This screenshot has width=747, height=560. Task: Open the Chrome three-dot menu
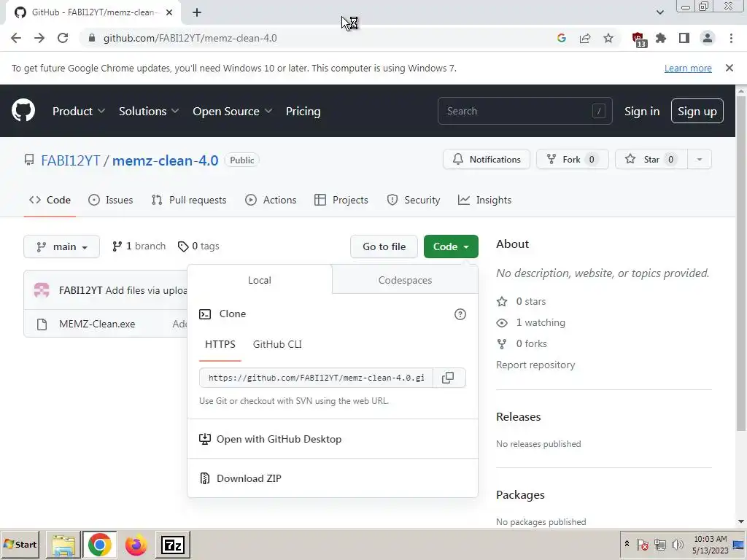coord(731,38)
